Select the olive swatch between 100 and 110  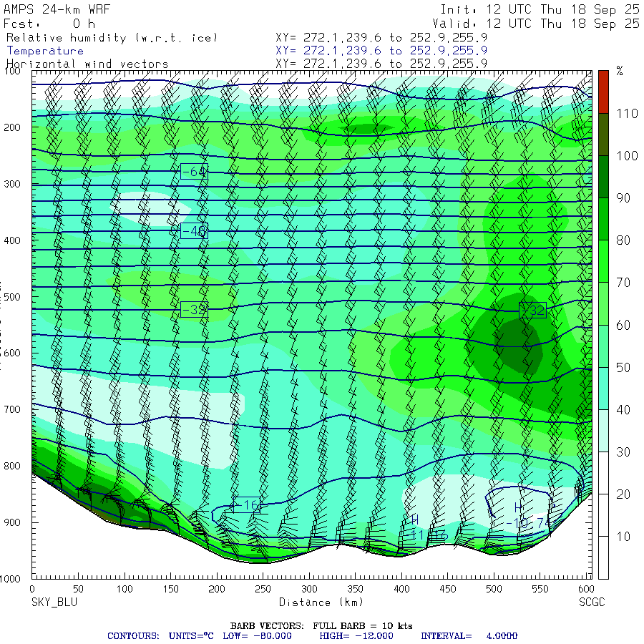coord(603,135)
